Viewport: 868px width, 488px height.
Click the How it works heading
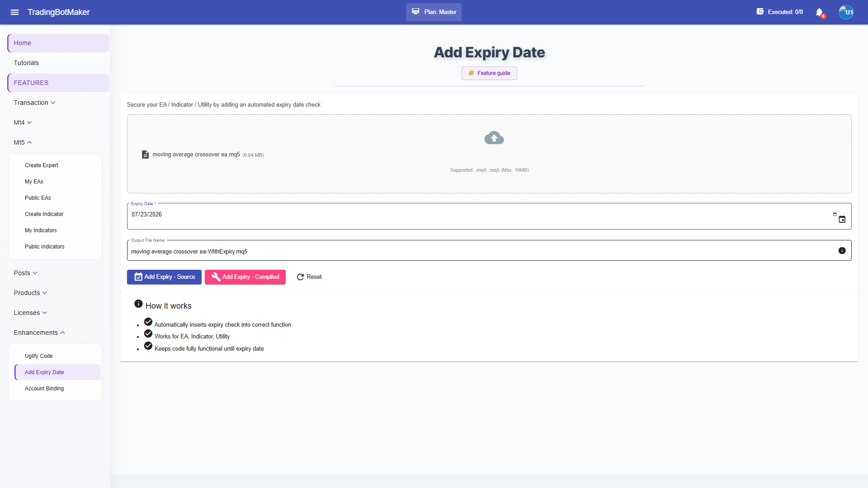[168, 306]
